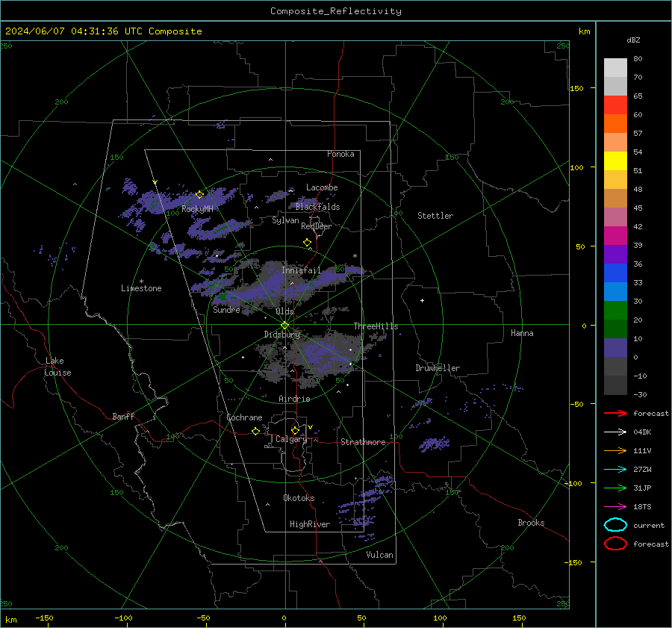Screen dimensions: 672x628
Task: Pick the red 60-65 dBZ swatch
Action: pos(615,105)
